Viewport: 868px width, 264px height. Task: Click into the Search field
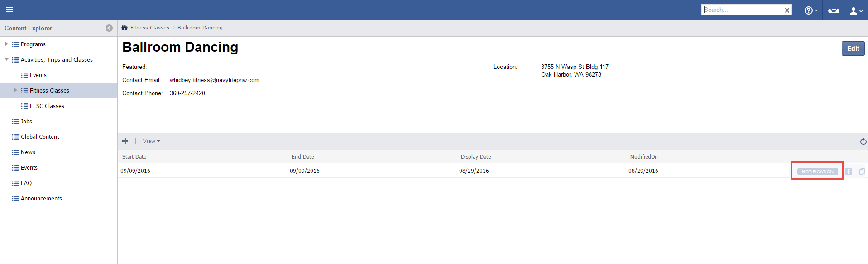point(743,10)
